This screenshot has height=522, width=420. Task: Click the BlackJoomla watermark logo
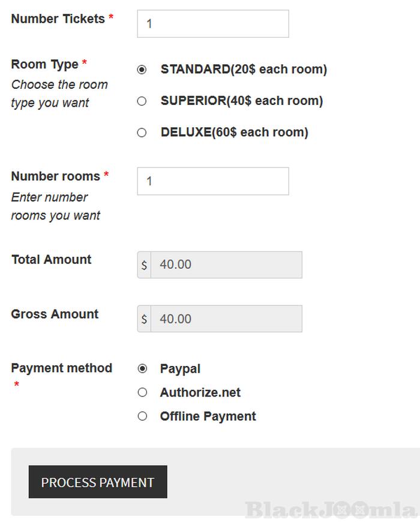pyautogui.click(x=331, y=510)
